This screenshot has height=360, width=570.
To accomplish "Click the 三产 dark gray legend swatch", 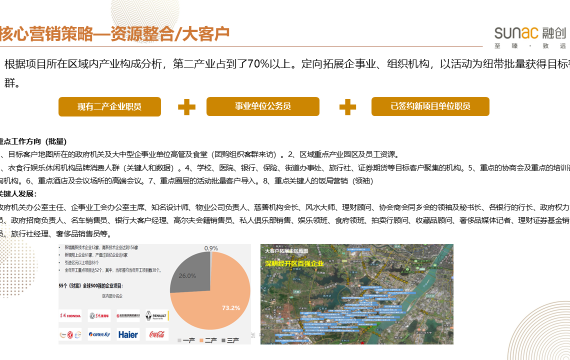I will click(223, 341).
